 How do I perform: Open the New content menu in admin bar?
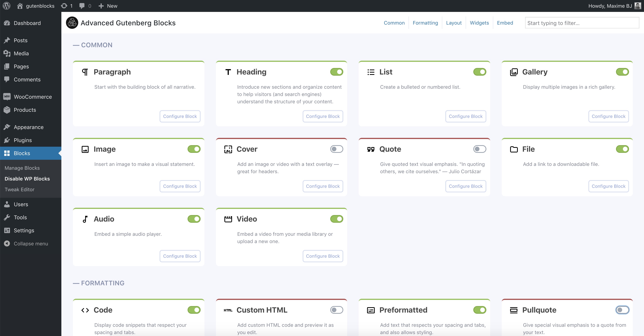tap(108, 6)
